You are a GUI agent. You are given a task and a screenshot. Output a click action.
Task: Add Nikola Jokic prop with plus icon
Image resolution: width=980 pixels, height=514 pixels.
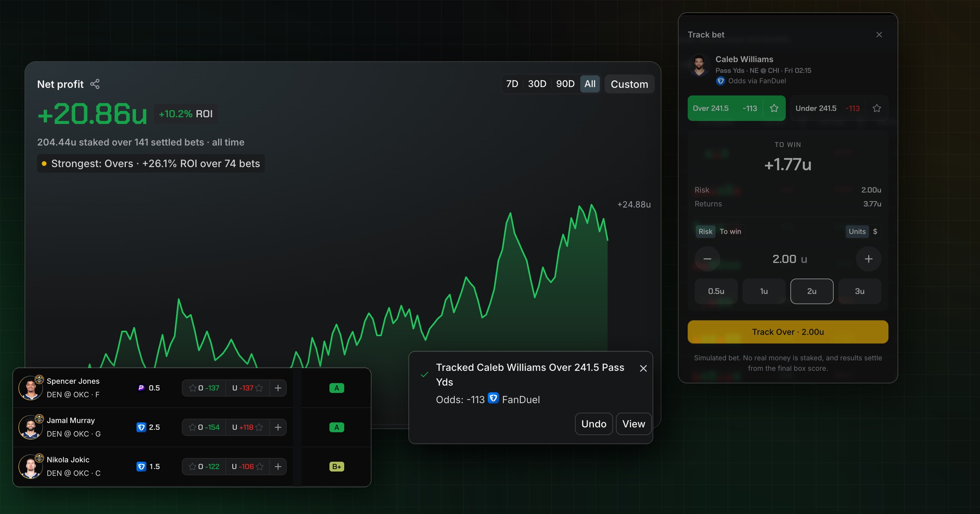pyautogui.click(x=278, y=466)
